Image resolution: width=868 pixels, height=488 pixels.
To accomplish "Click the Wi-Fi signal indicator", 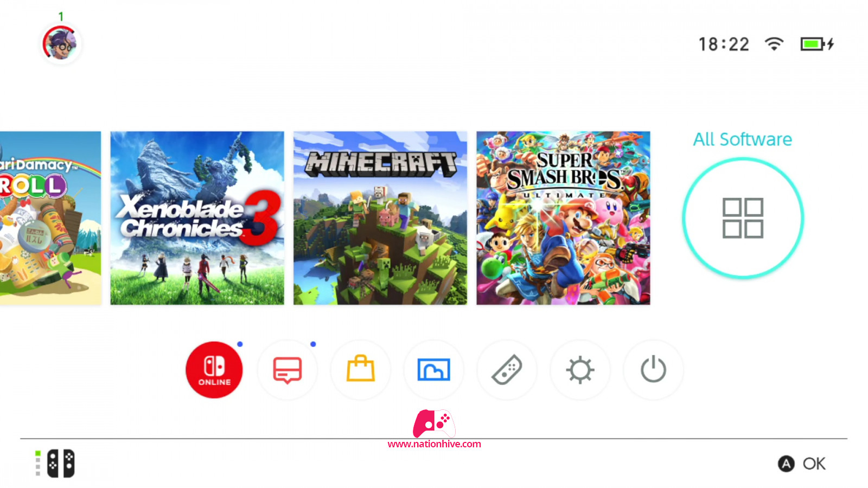I will click(774, 44).
